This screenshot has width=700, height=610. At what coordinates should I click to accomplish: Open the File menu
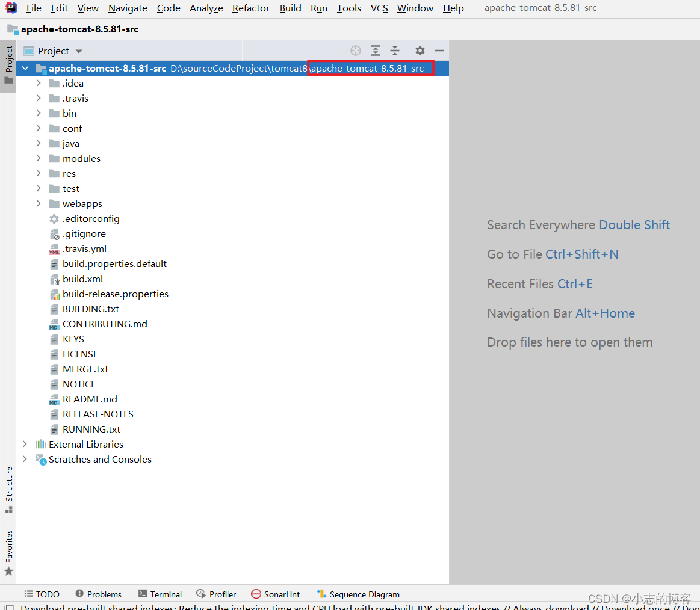34,8
